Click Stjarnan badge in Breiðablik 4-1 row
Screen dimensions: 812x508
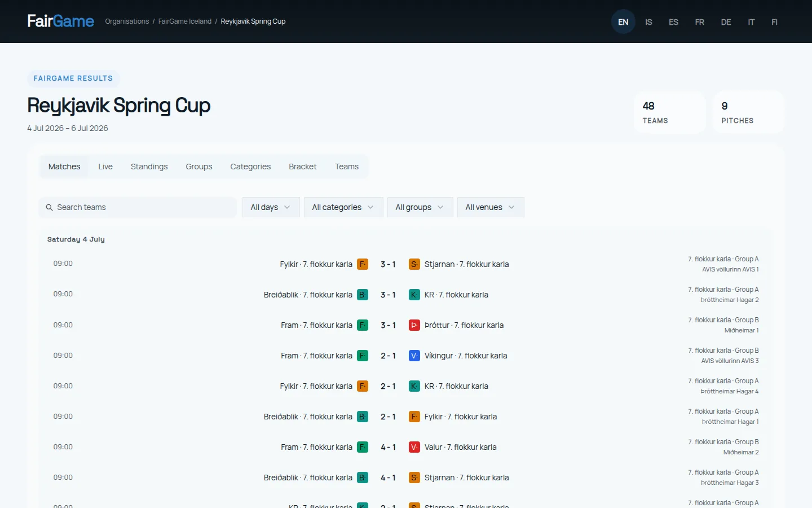click(414, 478)
